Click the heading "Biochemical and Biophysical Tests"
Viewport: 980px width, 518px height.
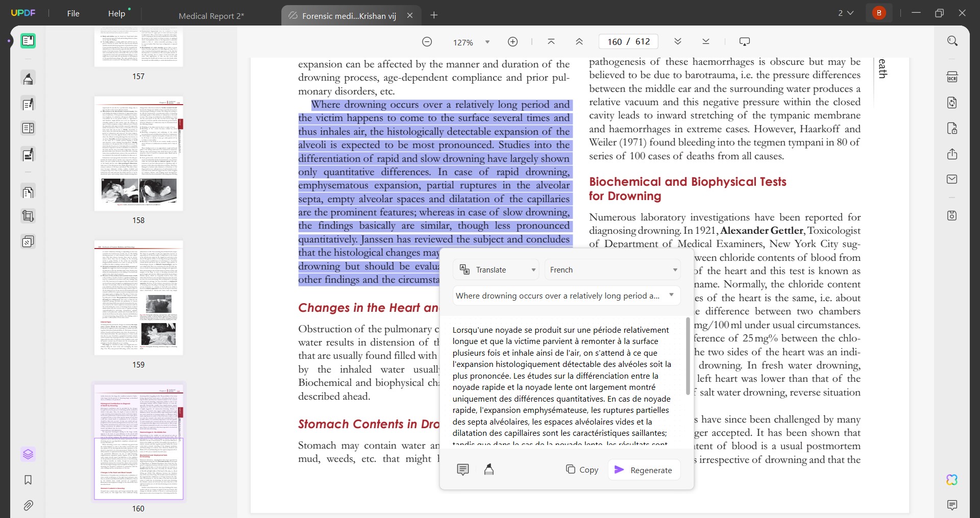688,182
